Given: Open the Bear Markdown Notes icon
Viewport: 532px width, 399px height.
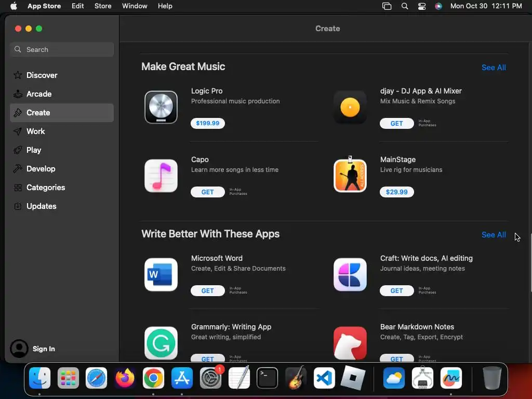Looking at the screenshot, I should pyautogui.click(x=350, y=343).
